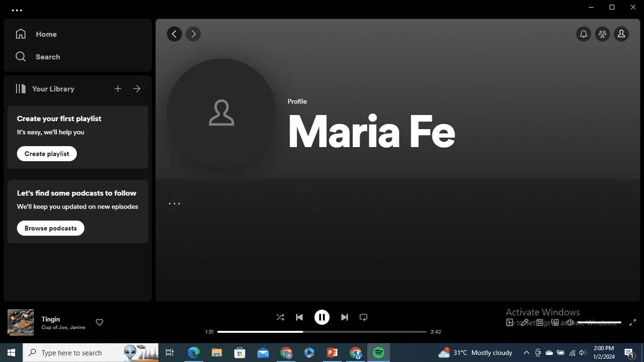
Task: Open the OneDrive tray icon
Action: point(549,353)
